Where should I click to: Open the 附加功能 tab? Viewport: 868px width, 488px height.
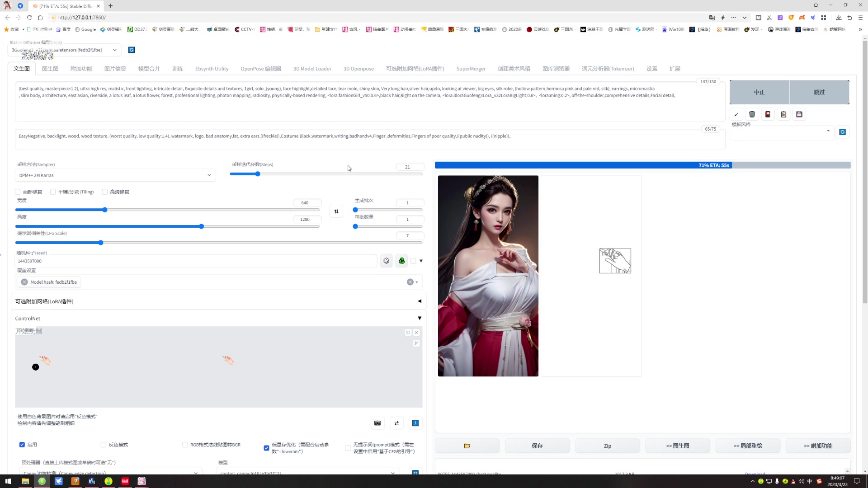tap(81, 69)
